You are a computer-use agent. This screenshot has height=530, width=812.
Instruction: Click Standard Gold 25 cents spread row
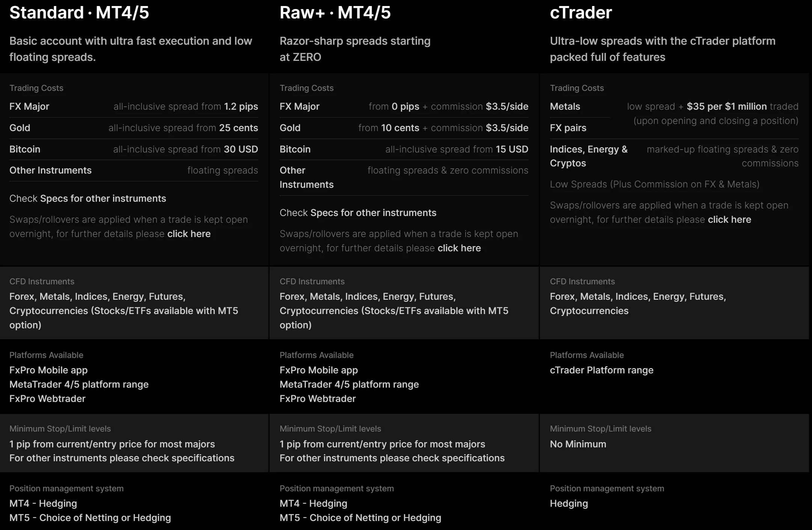tap(134, 128)
